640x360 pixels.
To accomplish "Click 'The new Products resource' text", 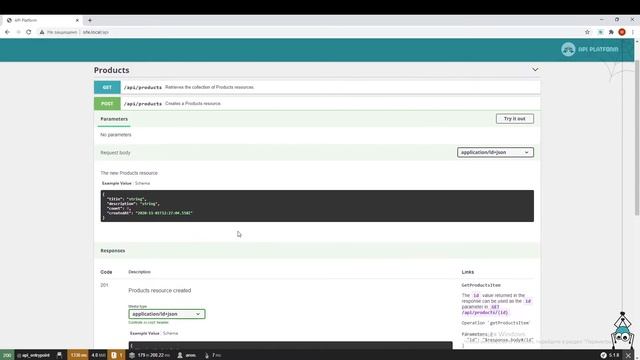I will [129, 173].
